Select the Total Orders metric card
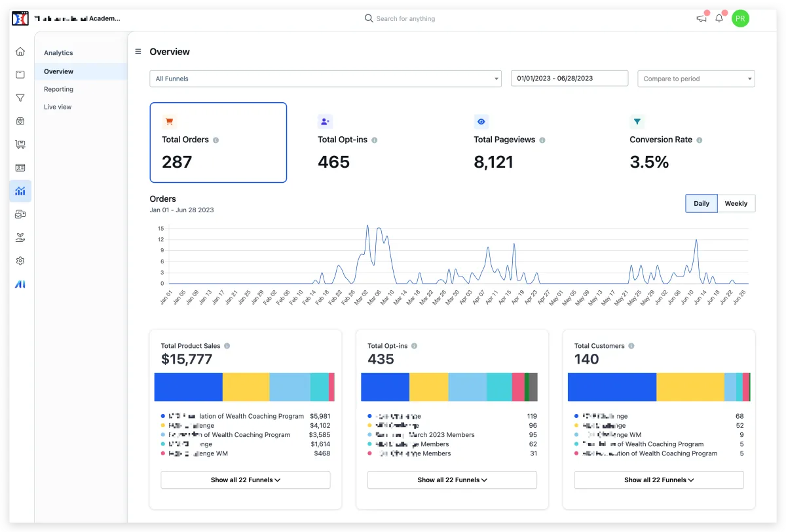The height and width of the screenshot is (532, 786). [218, 142]
